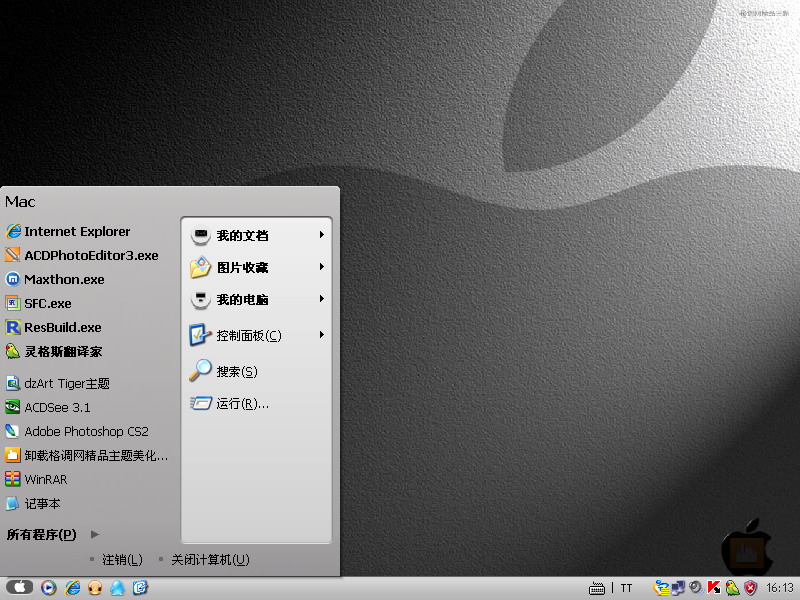Click the Apple start button
Viewport: 800px width, 600px height.
tap(20, 587)
